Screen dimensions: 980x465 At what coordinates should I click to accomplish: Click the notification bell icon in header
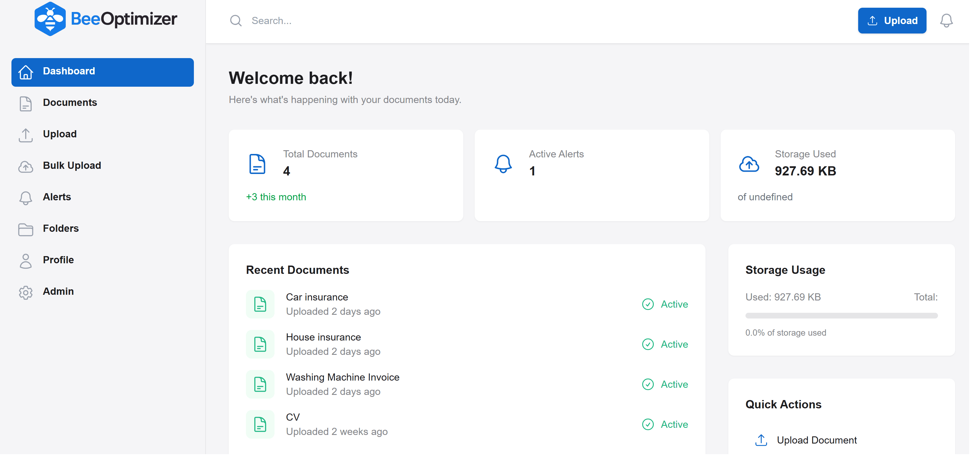946,21
